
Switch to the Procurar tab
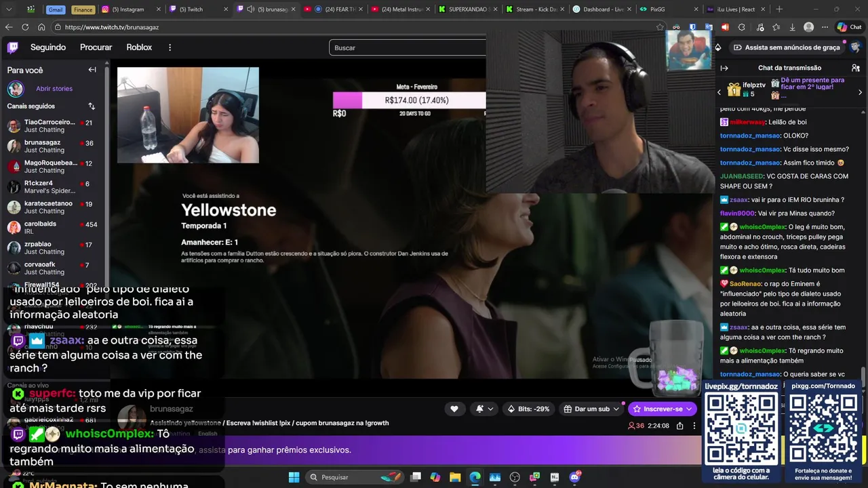(x=96, y=47)
